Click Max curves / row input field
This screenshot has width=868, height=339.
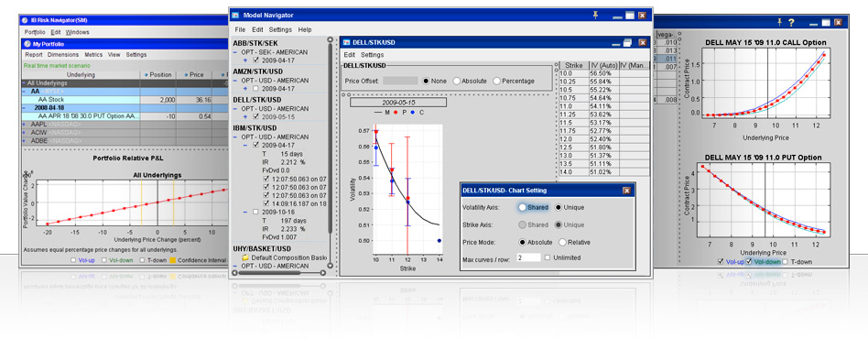tap(528, 257)
